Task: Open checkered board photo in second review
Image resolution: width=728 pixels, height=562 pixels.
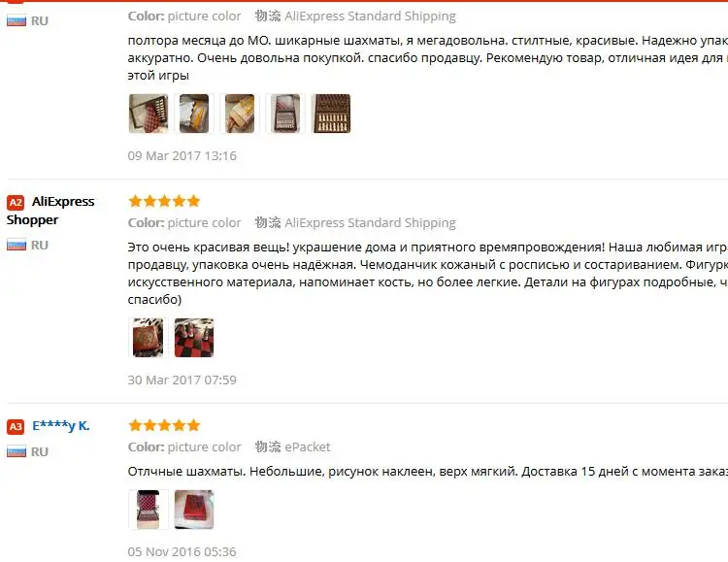Action: pyautogui.click(x=194, y=338)
